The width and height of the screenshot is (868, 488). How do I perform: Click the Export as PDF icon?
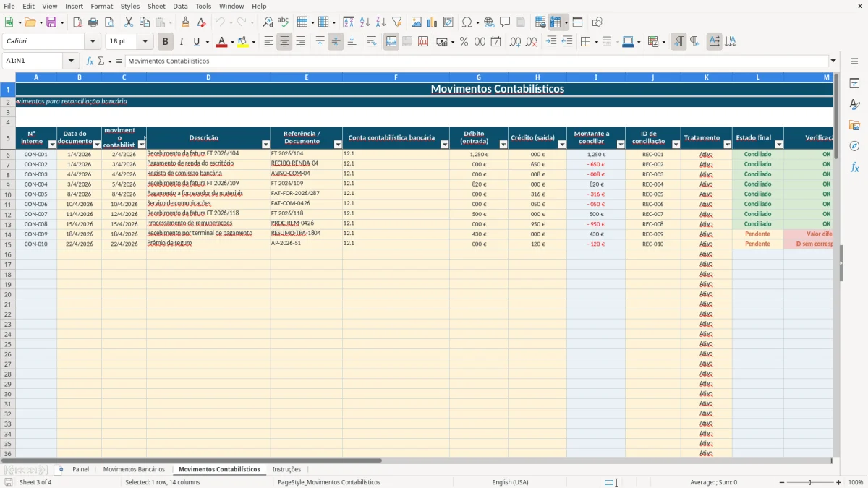77,22
